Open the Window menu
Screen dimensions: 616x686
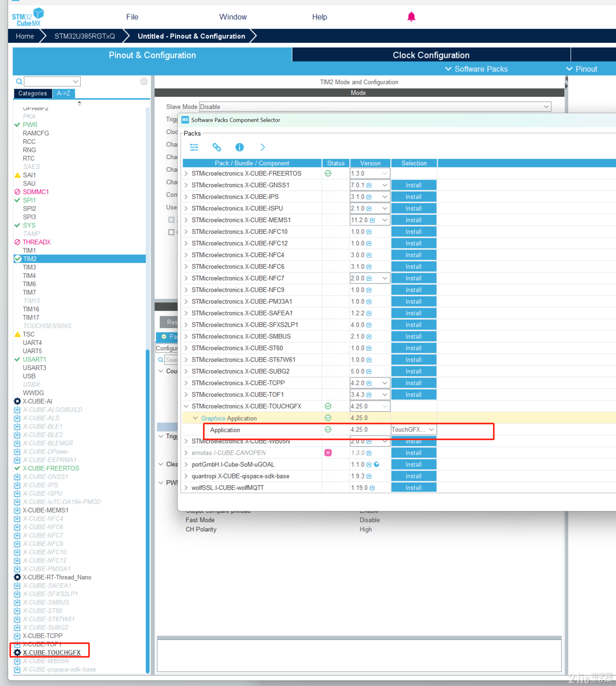pyautogui.click(x=233, y=17)
